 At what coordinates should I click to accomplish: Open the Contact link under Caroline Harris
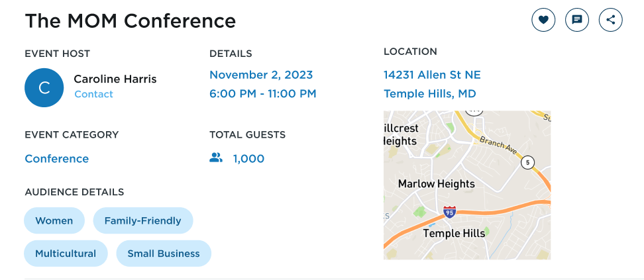93,94
